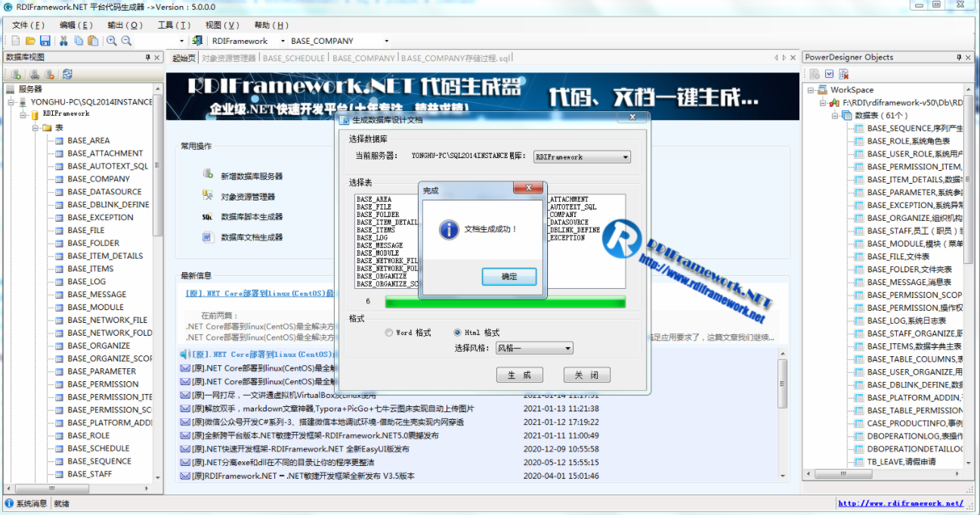Open the BASE_COMPANY table toolbar dropdown
The image size is (980, 515).
click(386, 41)
